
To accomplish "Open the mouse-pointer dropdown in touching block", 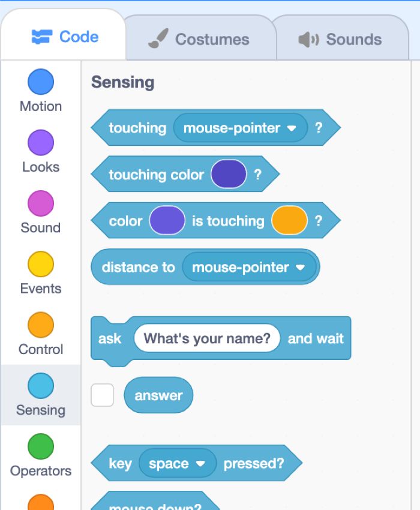I will pyautogui.click(x=292, y=128).
